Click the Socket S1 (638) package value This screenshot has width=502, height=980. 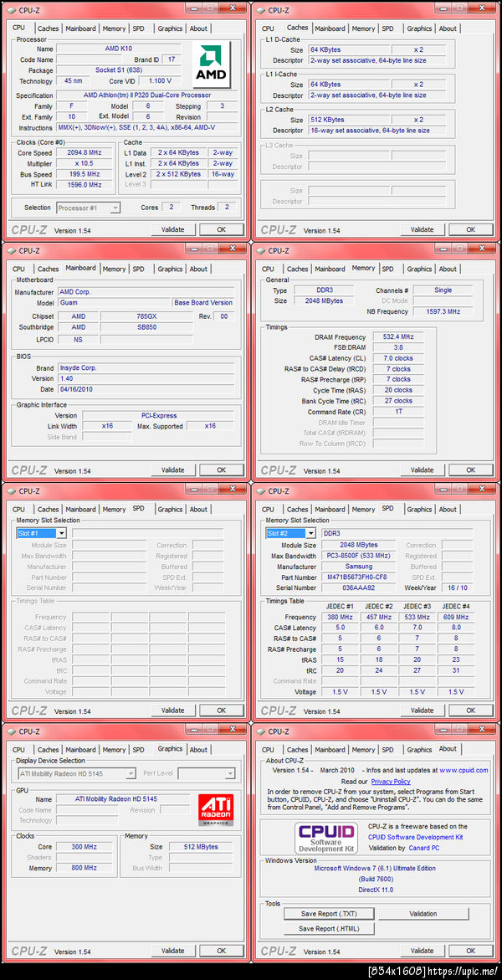pyautogui.click(x=119, y=70)
